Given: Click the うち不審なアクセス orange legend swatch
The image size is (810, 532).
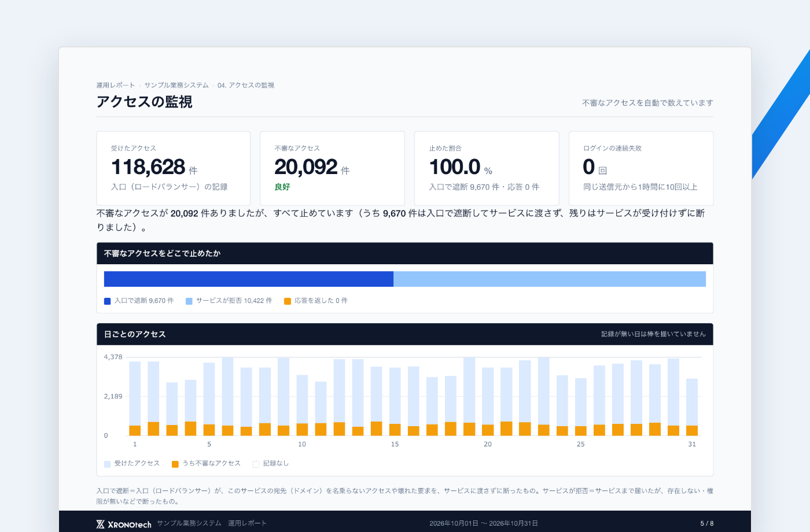Looking at the screenshot, I should [x=175, y=464].
